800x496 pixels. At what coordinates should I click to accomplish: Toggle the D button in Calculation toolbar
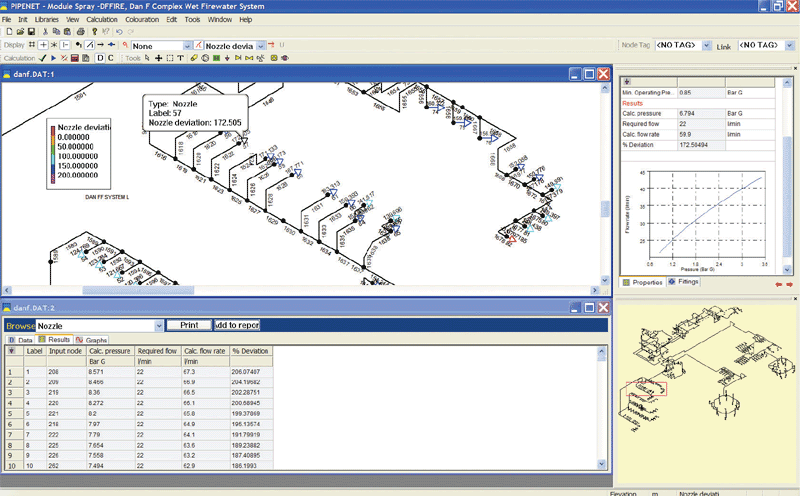point(101,58)
